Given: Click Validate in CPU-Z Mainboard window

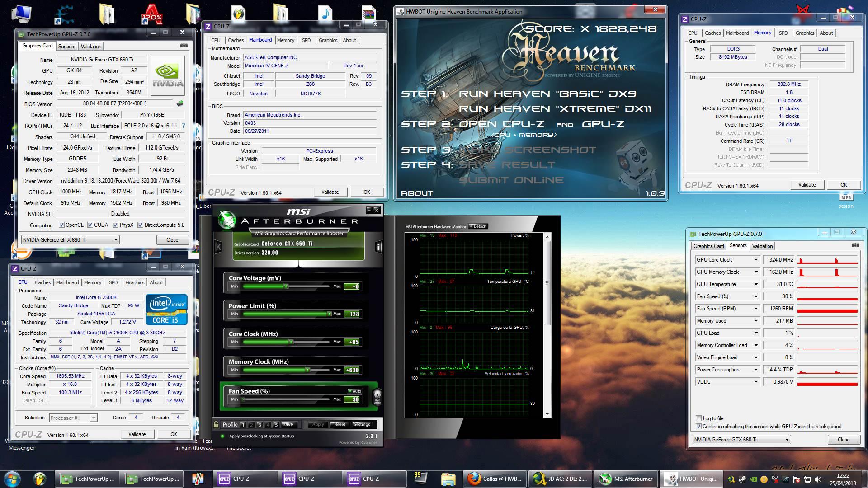Looking at the screenshot, I should pos(330,192).
